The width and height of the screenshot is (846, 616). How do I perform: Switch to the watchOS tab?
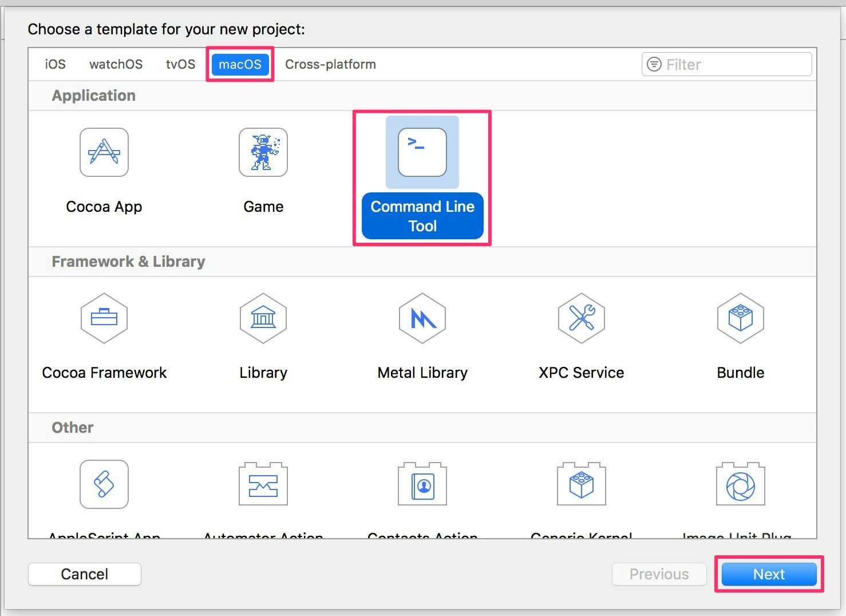[116, 64]
